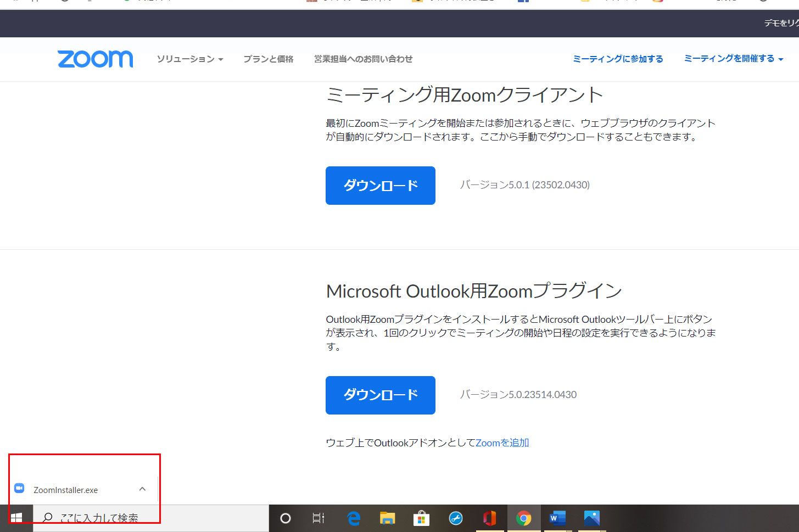Switch to Google Chrome on the taskbar
The width and height of the screenshot is (799, 532).
pyautogui.click(x=524, y=518)
